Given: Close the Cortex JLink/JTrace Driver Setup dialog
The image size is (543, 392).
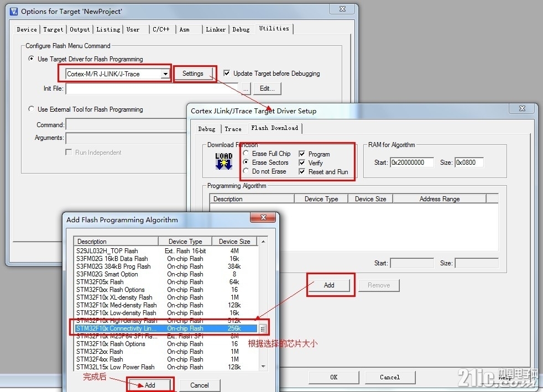Looking at the screenshot, I should point(522,108).
